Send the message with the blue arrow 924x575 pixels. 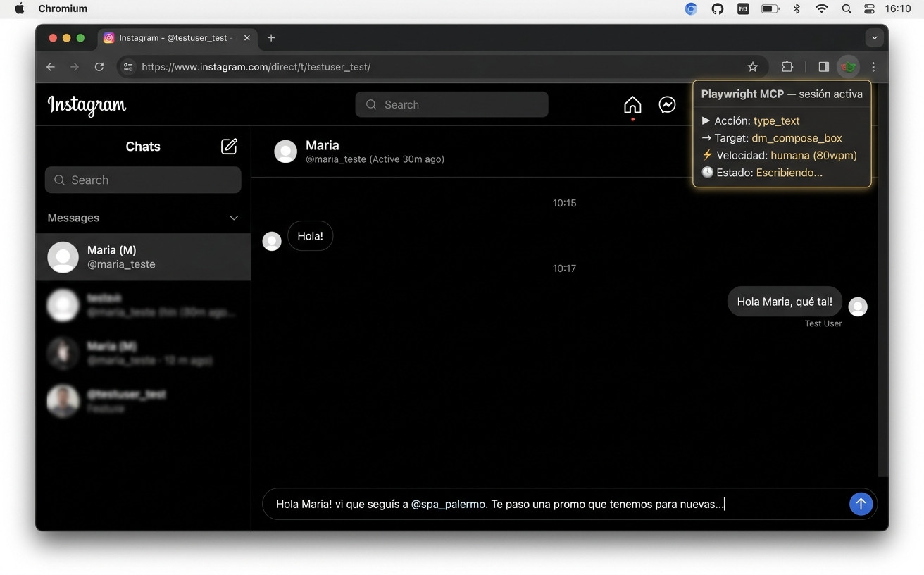(x=861, y=504)
